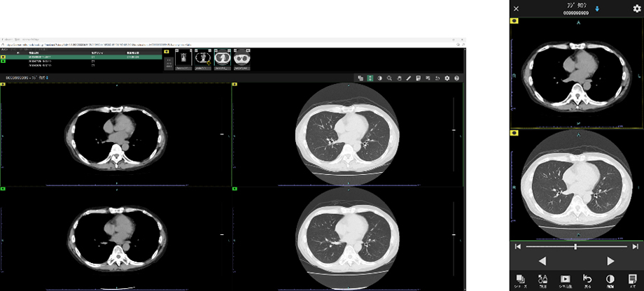Screen dimensions: 644x291
Task: Select the contrast icon in mobile bottom toolbar
Action: point(610,279)
